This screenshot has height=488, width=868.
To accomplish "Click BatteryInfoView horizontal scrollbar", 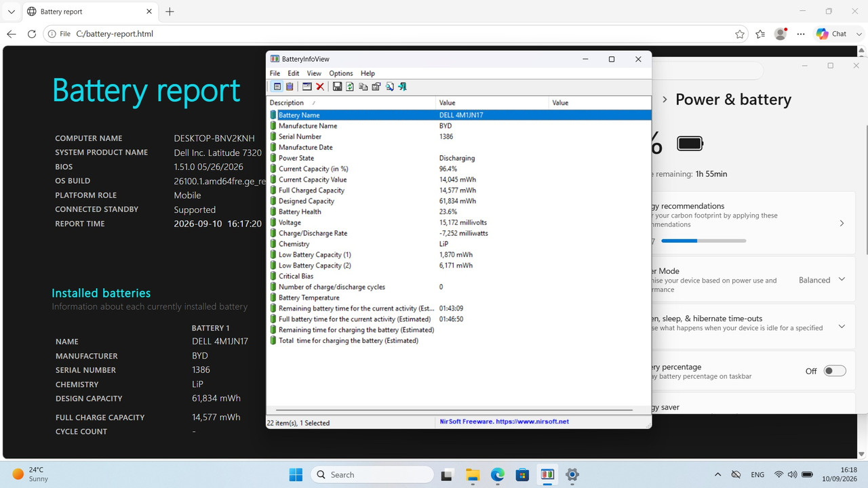I will pos(453,410).
